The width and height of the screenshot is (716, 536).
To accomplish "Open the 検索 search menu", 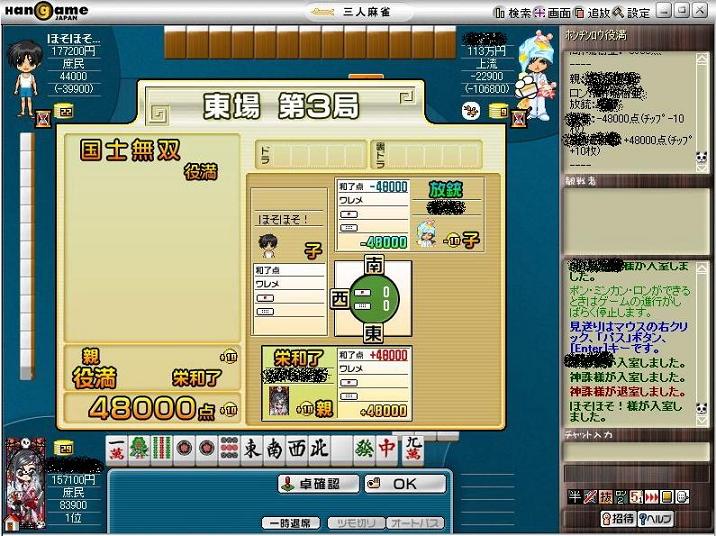I will (512, 12).
